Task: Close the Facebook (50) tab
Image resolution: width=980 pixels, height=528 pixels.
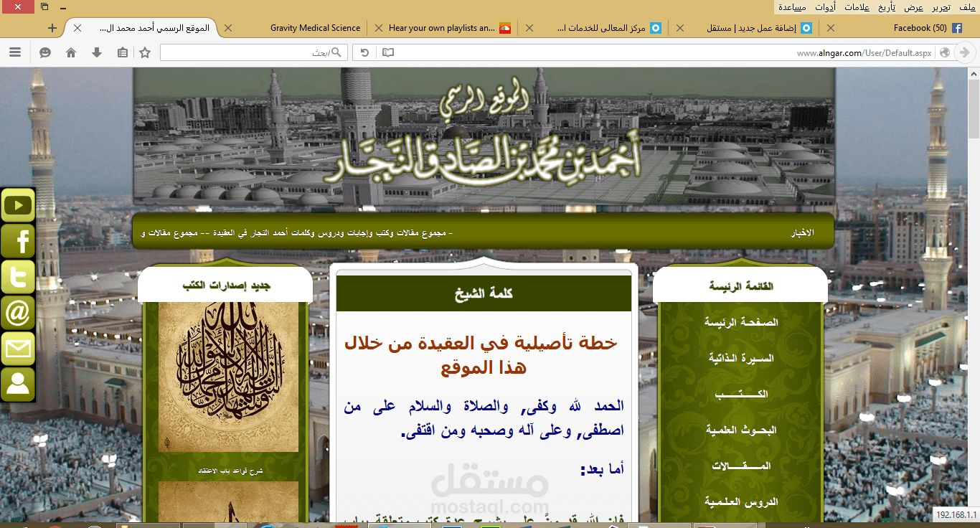Action: pyautogui.click(x=831, y=28)
